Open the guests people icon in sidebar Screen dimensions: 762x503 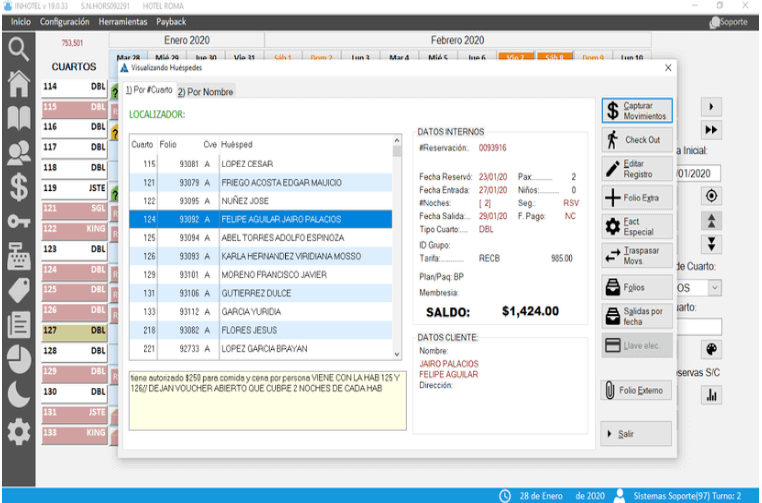pos(18,151)
